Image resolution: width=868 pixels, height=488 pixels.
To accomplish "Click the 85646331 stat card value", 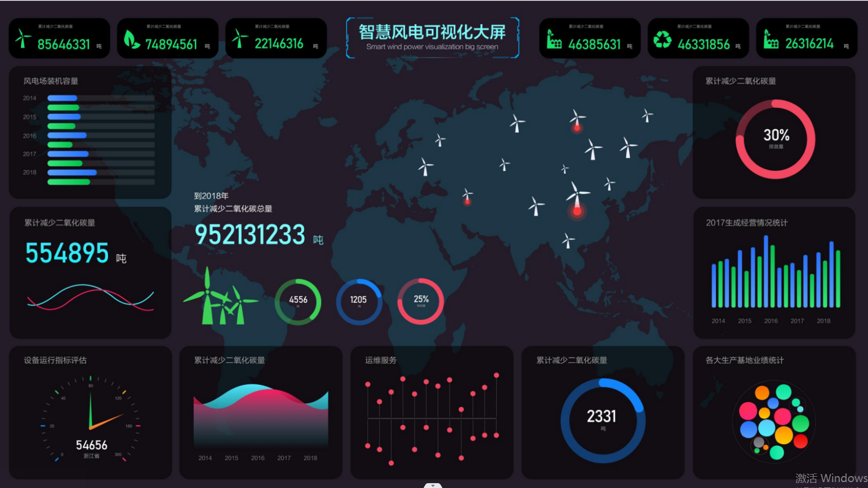I will (x=64, y=44).
